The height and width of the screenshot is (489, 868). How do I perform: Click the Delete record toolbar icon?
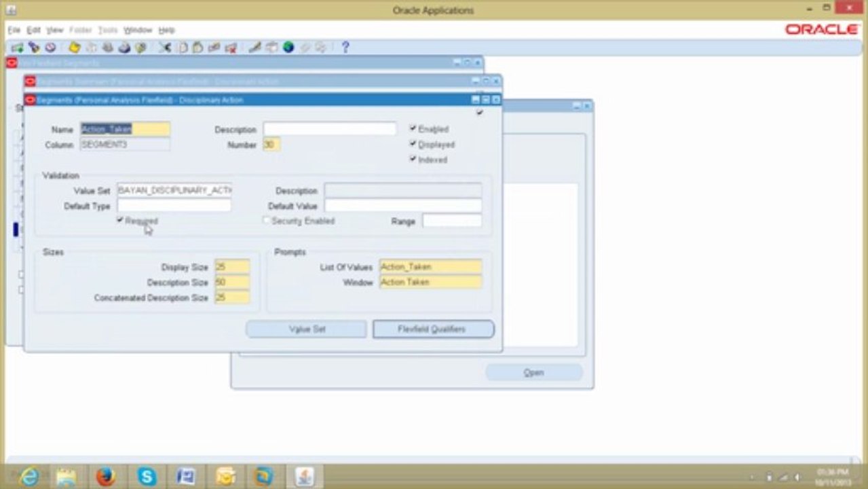231,48
